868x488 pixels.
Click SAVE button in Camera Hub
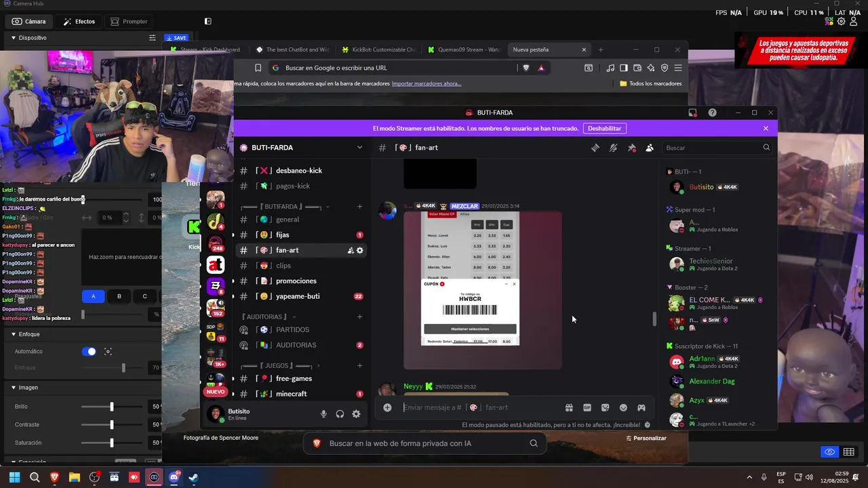coord(176,38)
